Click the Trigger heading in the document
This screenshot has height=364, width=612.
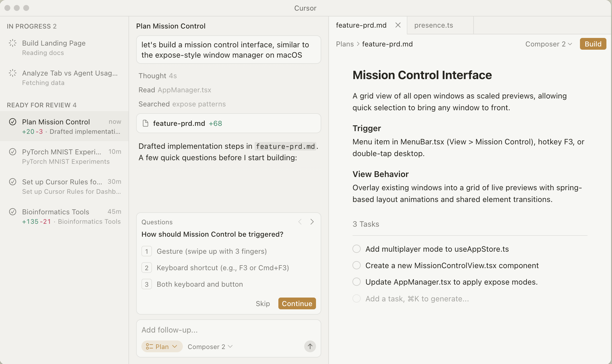[x=367, y=128]
